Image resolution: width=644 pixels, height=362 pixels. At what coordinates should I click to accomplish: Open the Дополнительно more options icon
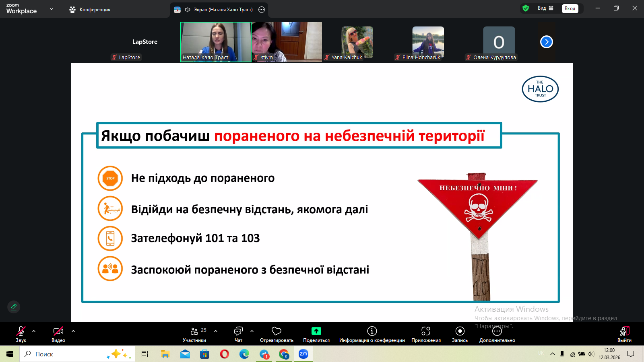pyautogui.click(x=497, y=332)
